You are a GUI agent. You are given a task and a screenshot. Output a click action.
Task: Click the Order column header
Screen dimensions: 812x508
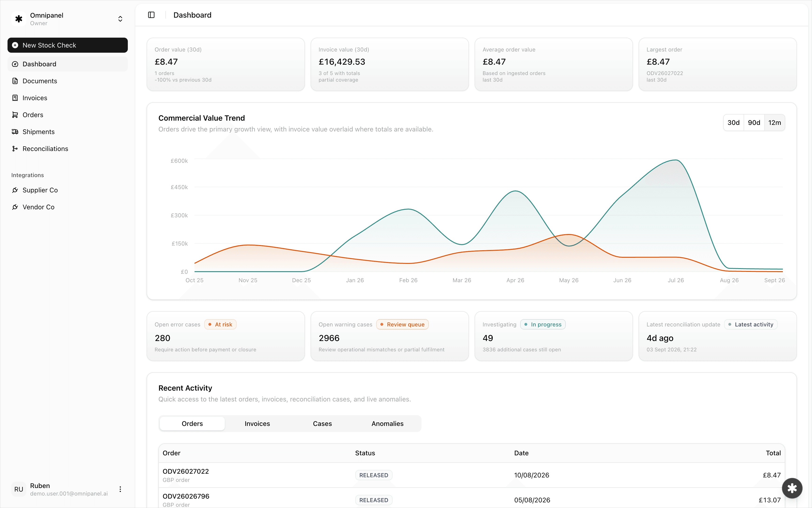(172, 453)
